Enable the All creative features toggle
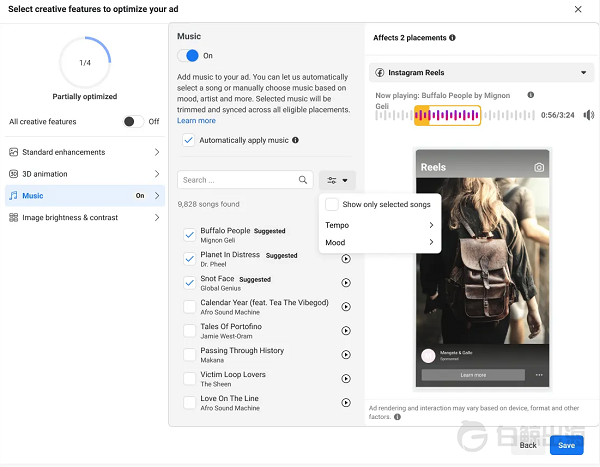Viewport: 600px width, 467px height. click(133, 121)
